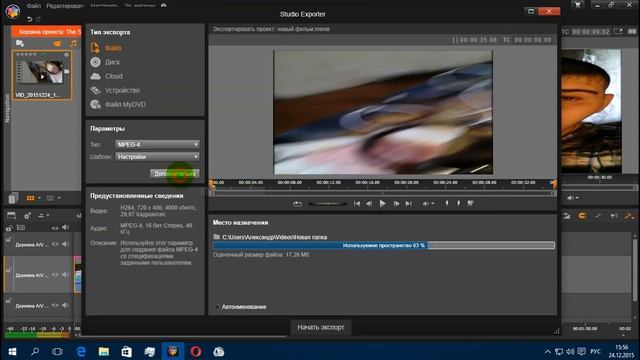Click the Pinnacle Studio logo icon
The height and width of the screenshot is (360, 640).
13,11
